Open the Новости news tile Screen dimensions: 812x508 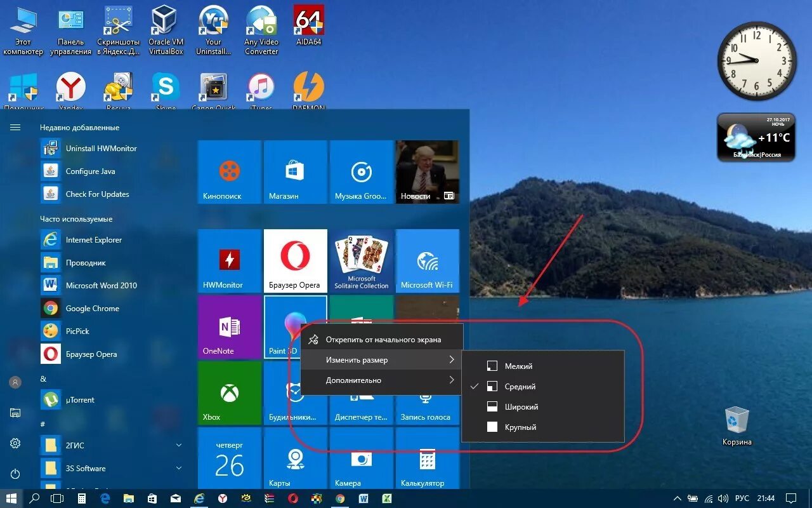428,172
